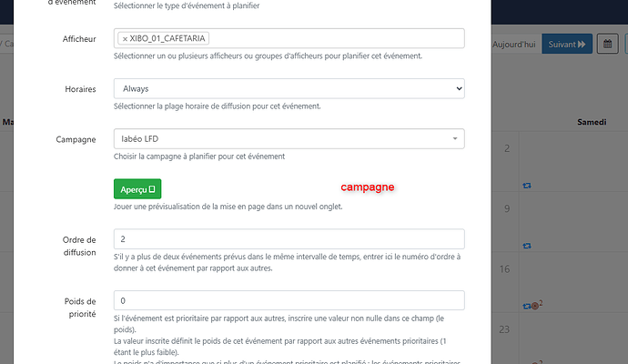The width and height of the screenshot is (628, 364).
Task: Open the Campagne labéo LFD selector
Action: [x=289, y=138]
